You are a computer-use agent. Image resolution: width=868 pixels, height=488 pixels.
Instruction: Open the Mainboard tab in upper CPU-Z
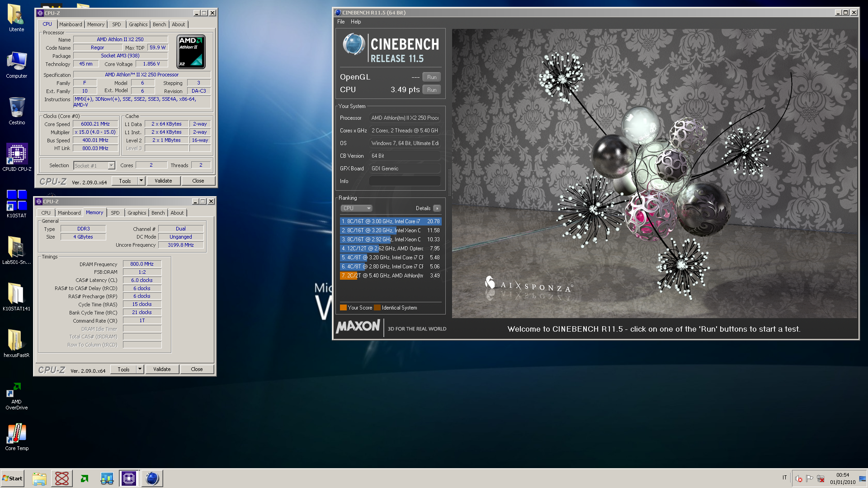coord(71,24)
